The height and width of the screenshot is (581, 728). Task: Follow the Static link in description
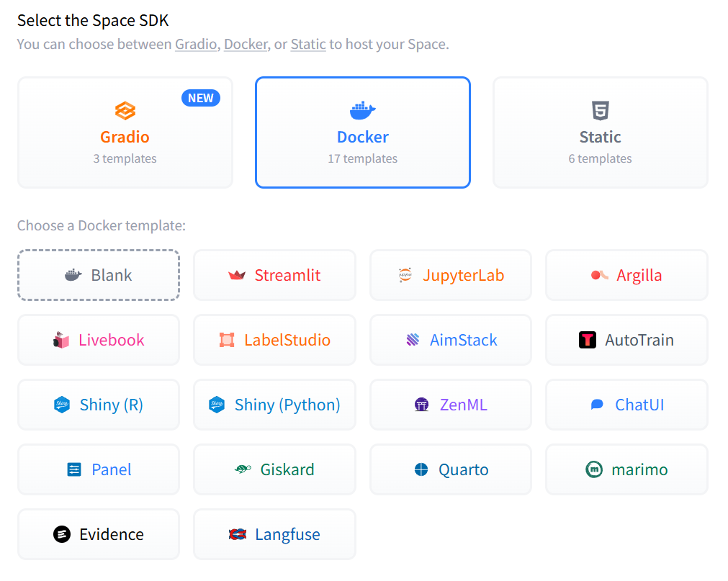point(308,44)
